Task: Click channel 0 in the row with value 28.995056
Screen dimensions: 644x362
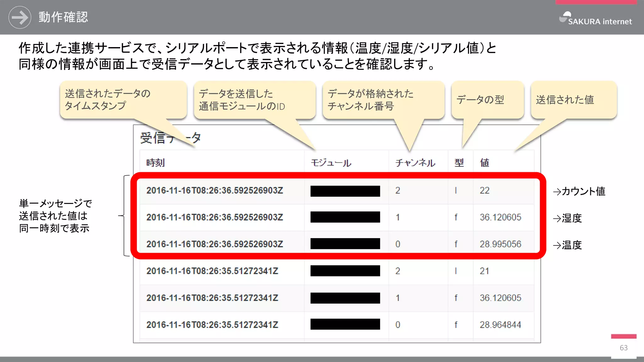Action: 398,244
